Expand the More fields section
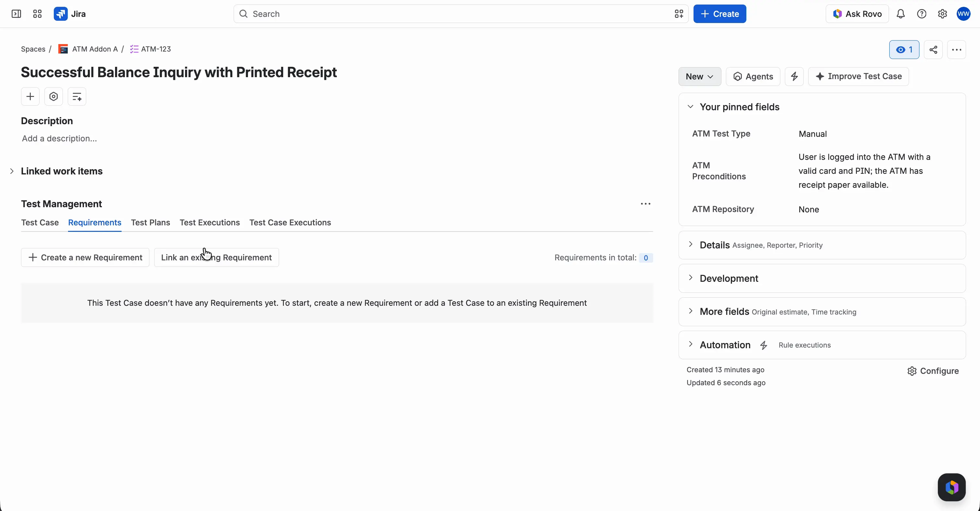 click(x=691, y=311)
